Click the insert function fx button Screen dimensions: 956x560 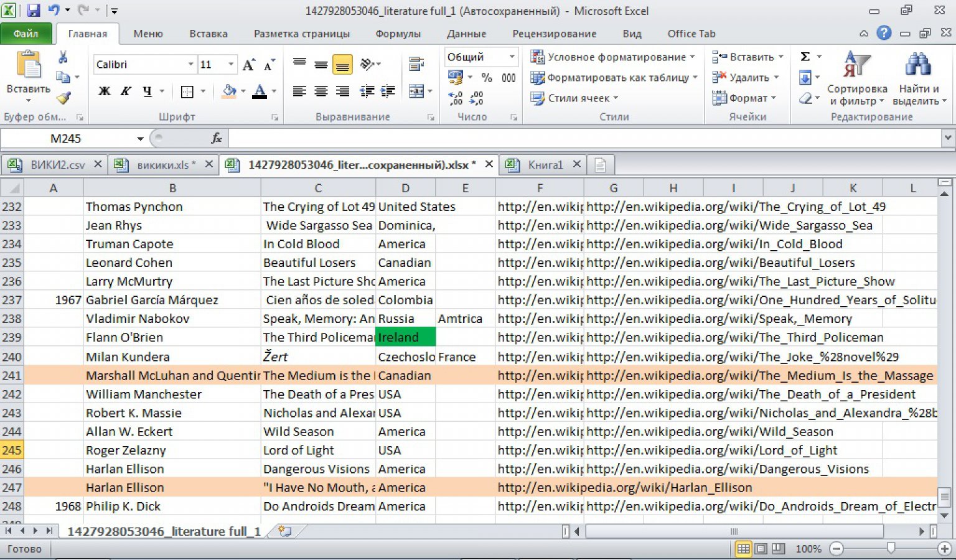coord(217,138)
